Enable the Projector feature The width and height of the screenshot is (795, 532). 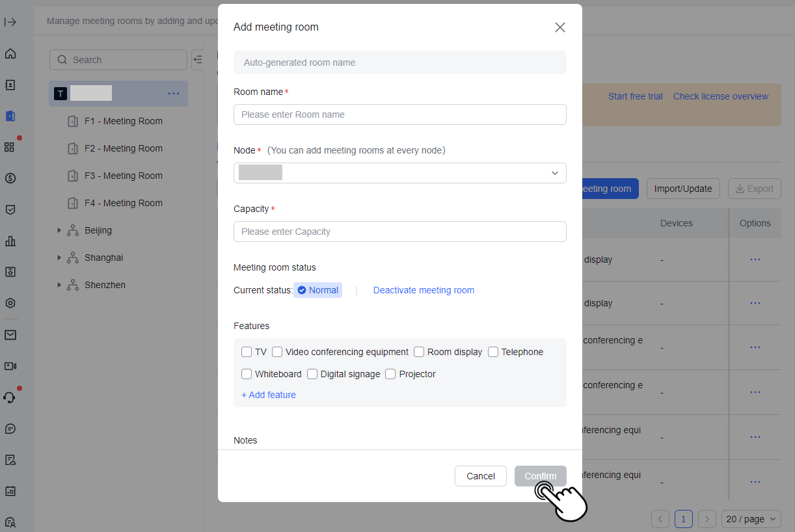coord(390,374)
